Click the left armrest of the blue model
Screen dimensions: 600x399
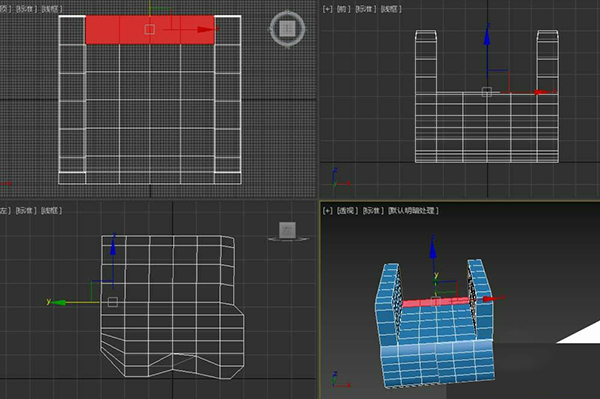(387, 304)
